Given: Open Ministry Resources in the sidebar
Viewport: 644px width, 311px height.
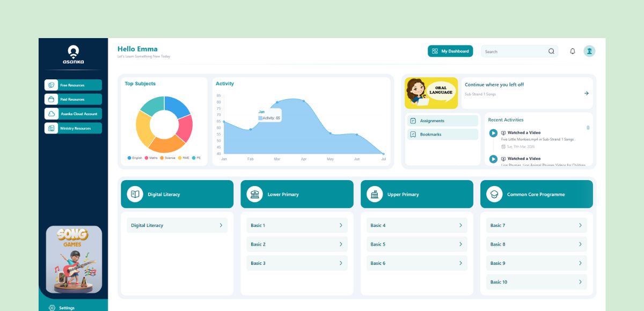Looking at the screenshot, I should click(x=73, y=128).
